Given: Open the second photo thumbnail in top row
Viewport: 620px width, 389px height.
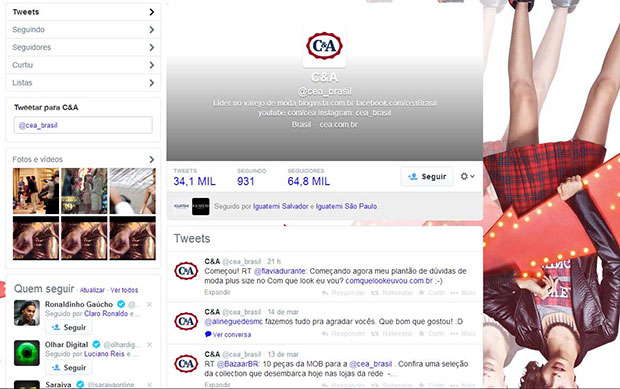Looking at the screenshot, I should pos(84,191).
